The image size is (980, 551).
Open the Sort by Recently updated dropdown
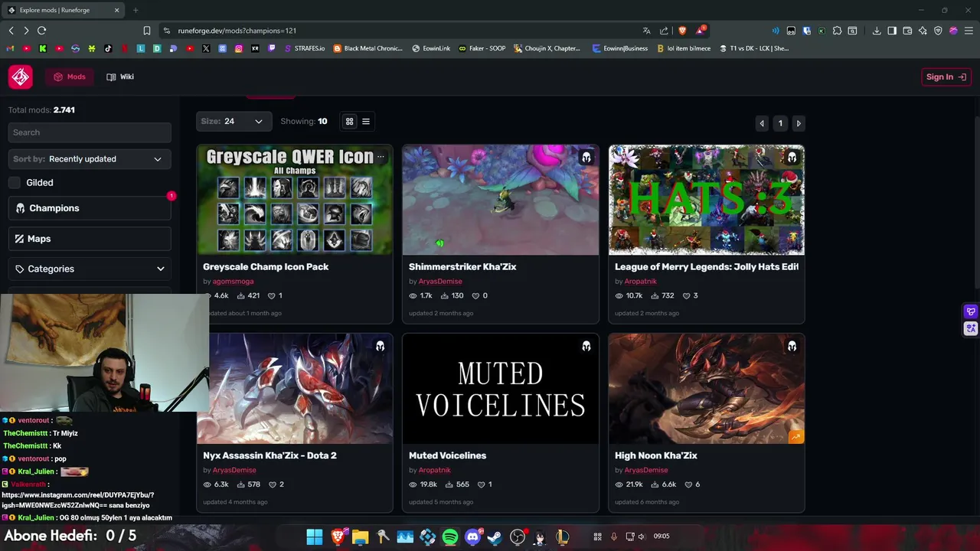[90, 159]
